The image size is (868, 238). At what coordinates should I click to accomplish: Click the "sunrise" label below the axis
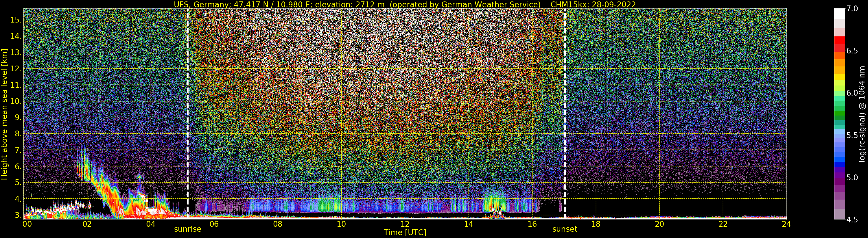188,229
